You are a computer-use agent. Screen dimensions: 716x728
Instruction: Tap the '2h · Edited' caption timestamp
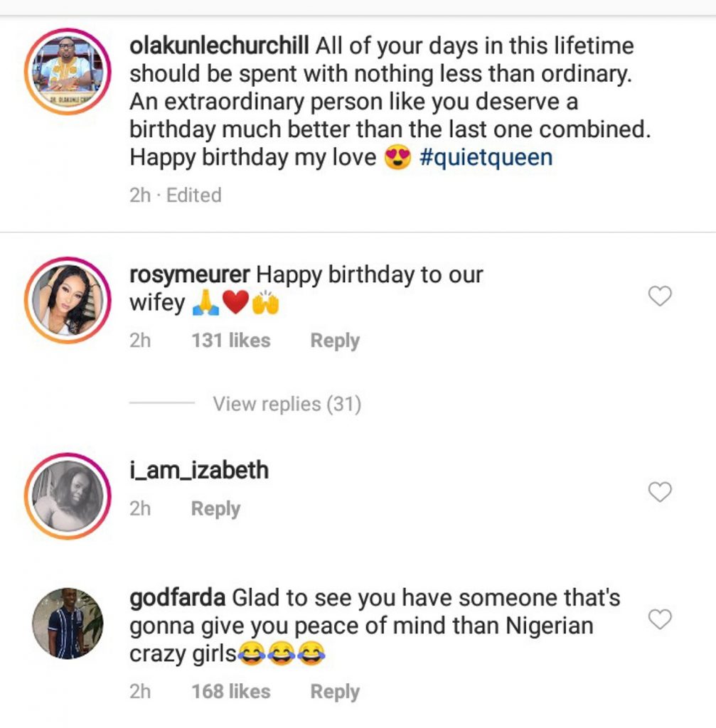pyautogui.click(x=175, y=195)
